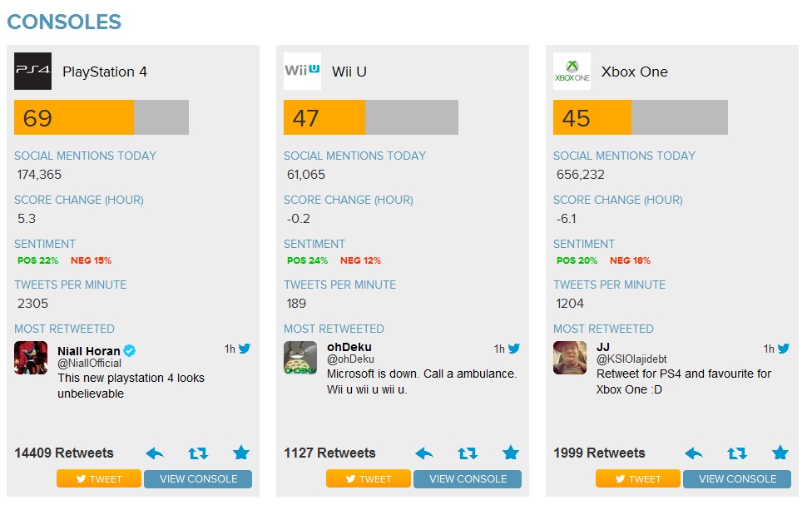Reply to Niall Horan's PlayStation 4 tweet
The height and width of the screenshot is (510, 812).
(155, 453)
